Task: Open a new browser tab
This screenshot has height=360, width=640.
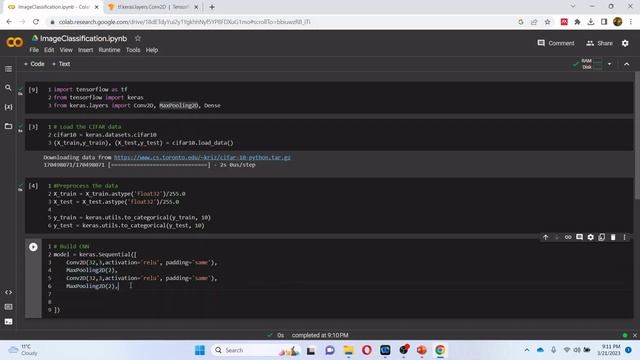Action: 212,7
